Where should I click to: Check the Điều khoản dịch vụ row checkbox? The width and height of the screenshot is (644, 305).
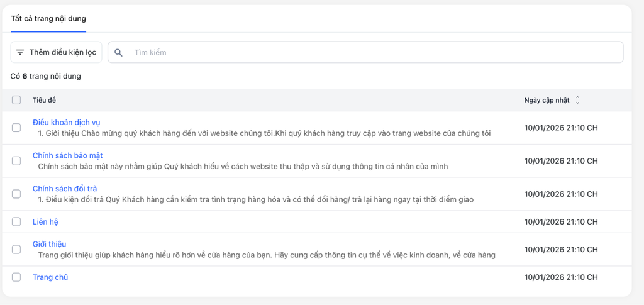coord(16,128)
